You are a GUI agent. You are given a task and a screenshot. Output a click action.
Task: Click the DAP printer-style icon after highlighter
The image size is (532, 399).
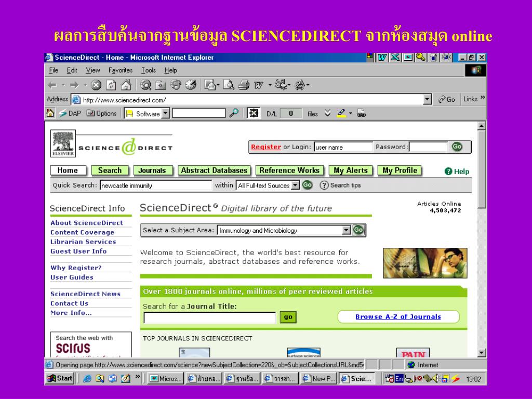[x=362, y=113]
